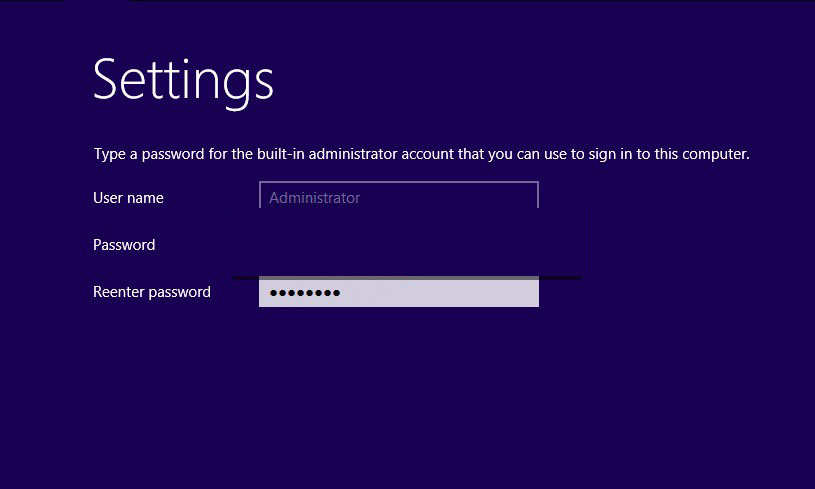Click the first masked dot in the password field
The image size is (815, 489).
273,293
